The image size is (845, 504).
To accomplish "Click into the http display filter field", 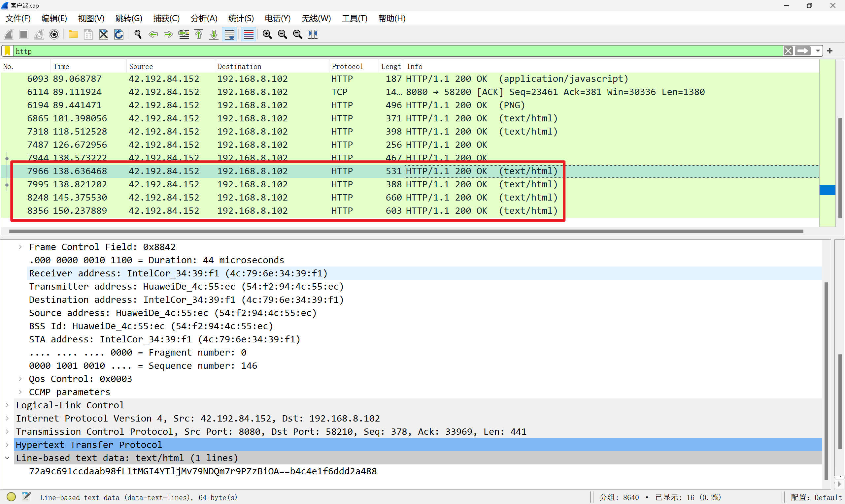I will (x=397, y=51).
